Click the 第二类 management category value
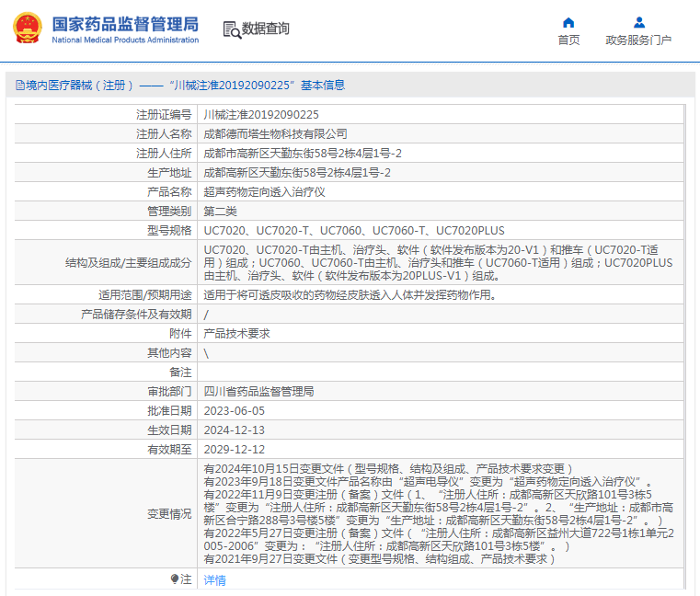Image resolution: width=700 pixels, height=596 pixels. point(220,212)
